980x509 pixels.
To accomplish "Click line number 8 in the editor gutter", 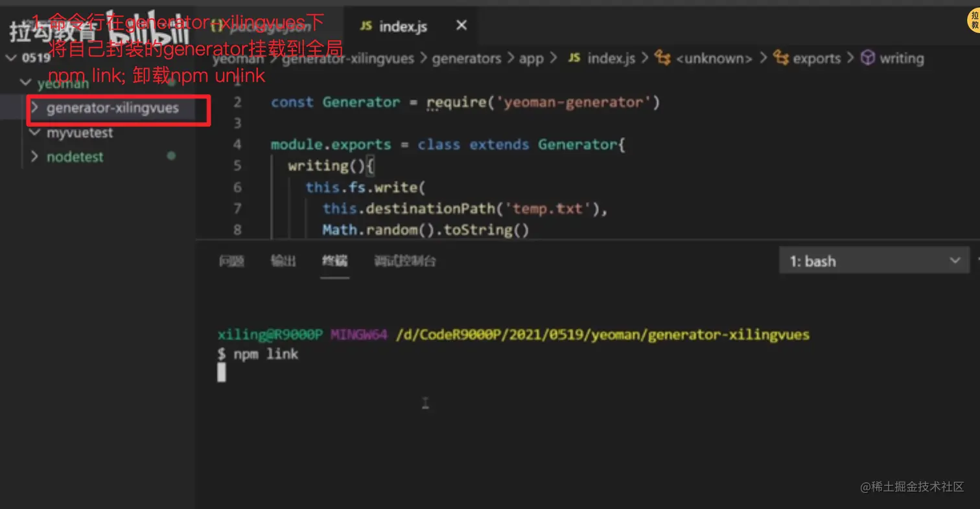I will pyautogui.click(x=237, y=229).
